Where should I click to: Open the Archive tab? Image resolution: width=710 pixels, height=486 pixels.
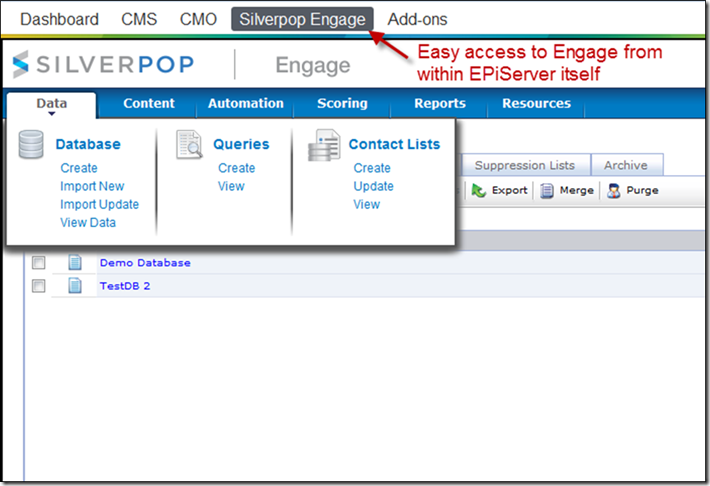coord(627,165)
